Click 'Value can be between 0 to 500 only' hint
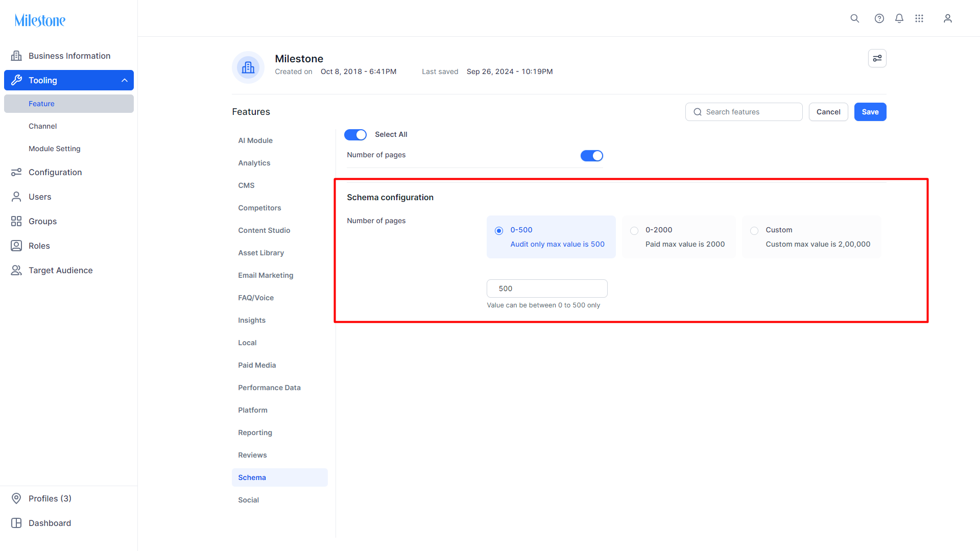 (x=543, y=305)
